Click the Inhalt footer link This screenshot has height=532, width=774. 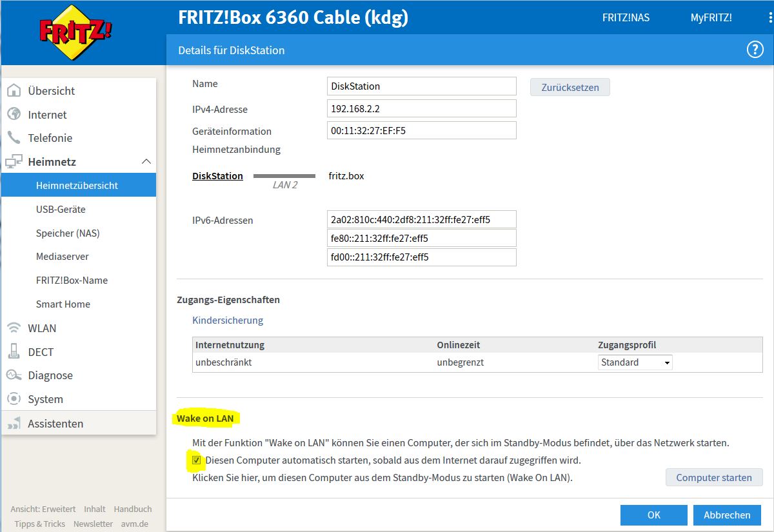coord(95,509)
